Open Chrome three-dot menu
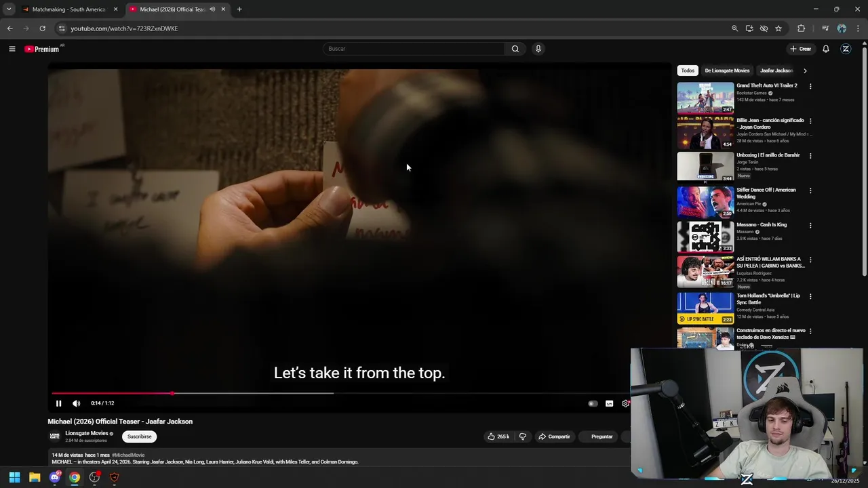The image size is (868, 488). click(858, 28)
